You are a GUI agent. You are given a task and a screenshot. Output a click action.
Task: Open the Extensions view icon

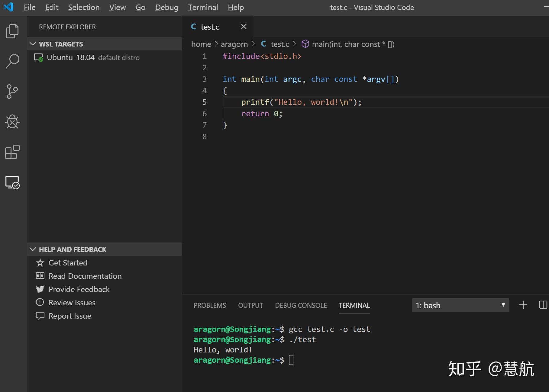(12, 152)
